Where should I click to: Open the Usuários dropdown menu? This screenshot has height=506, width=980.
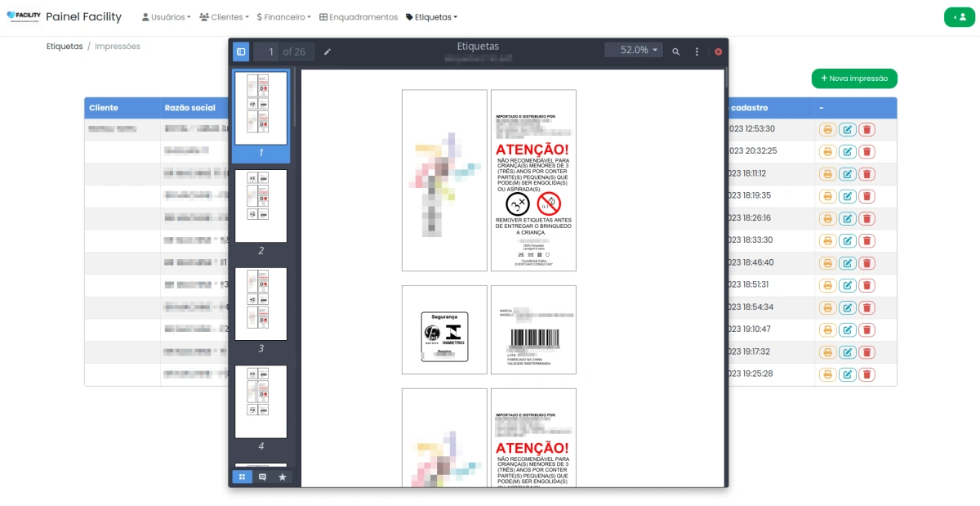point(166,17)
